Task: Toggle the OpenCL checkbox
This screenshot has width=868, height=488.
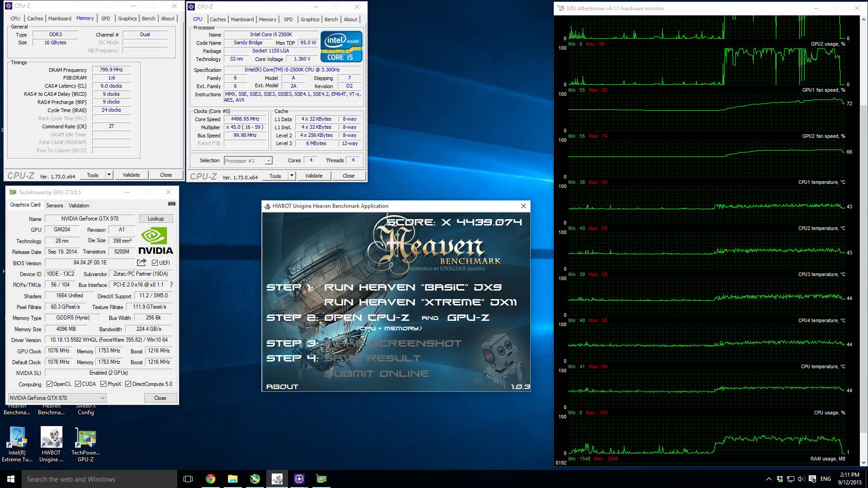Action: [50, 384]
